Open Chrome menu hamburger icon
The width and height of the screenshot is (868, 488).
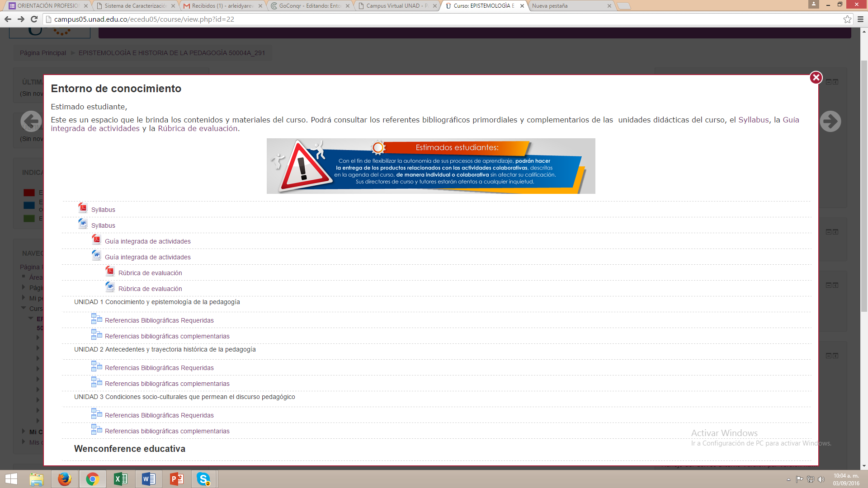tap(860, 19)
